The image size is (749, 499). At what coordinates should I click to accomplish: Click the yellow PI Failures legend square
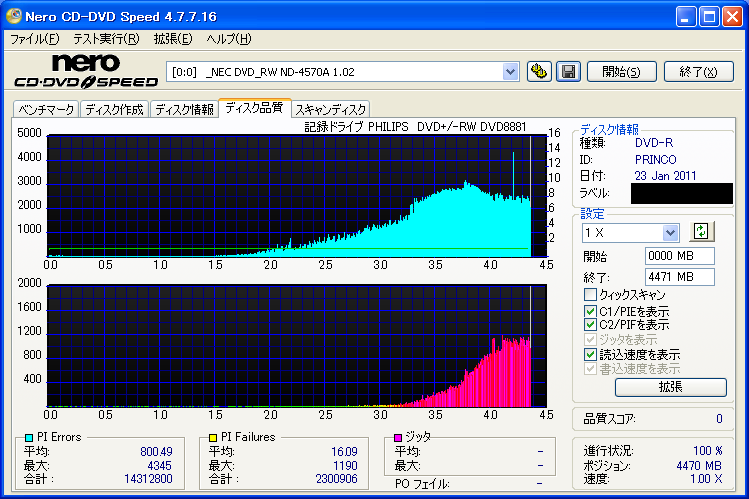click(213, 437)
